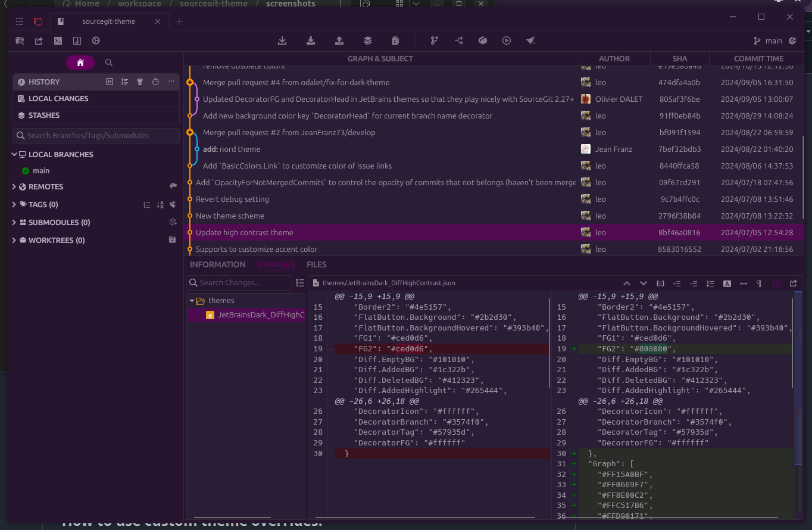Toggle side-by-side diff view mode
This screenshot has width=812, height=530.
tap(777, 283)
